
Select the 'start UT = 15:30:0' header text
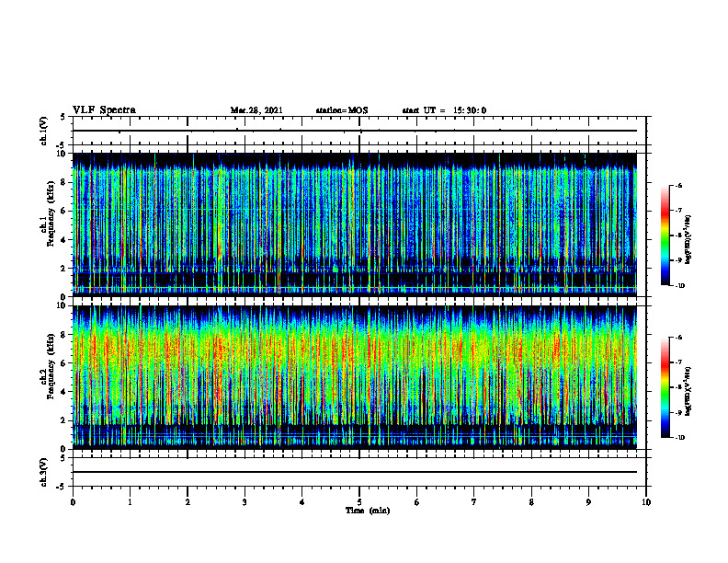pyautogui.click(x=444, y=110)
